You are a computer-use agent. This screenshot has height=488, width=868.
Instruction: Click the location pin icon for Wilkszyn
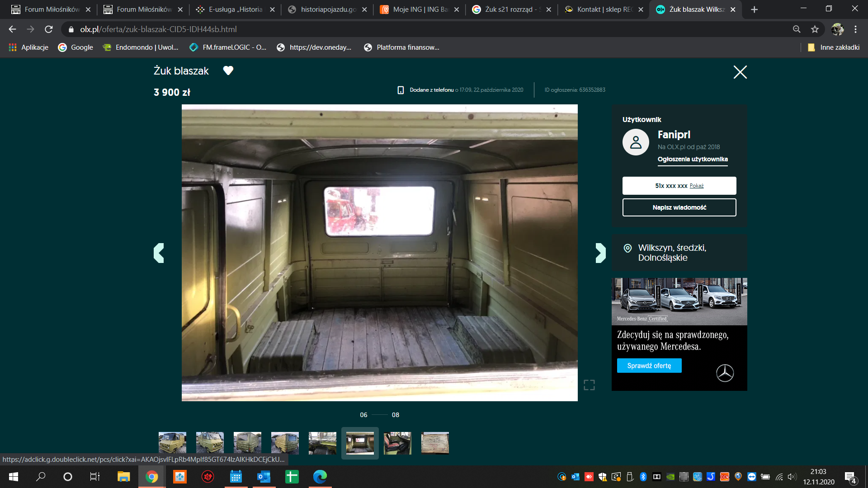point(627,248)
